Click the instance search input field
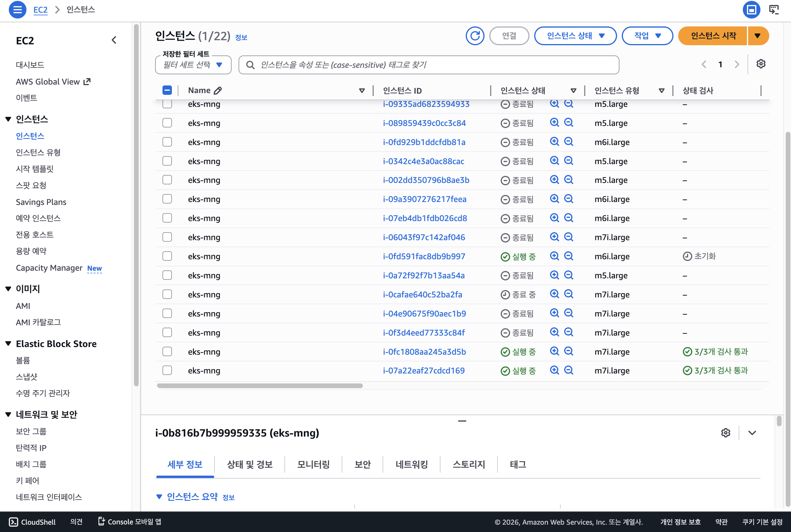Viewport: 791px width, 532px height. pos(429,65)
